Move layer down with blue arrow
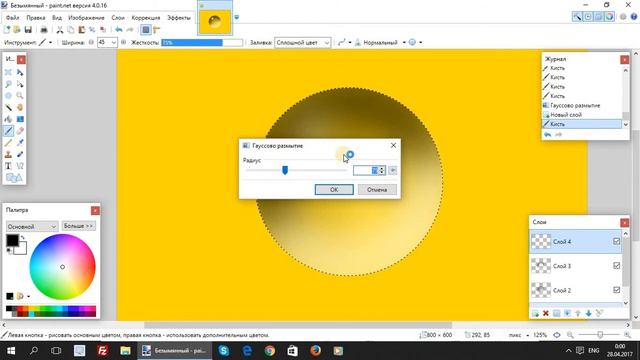The image size is (640, 360). (x=589, y=313)
